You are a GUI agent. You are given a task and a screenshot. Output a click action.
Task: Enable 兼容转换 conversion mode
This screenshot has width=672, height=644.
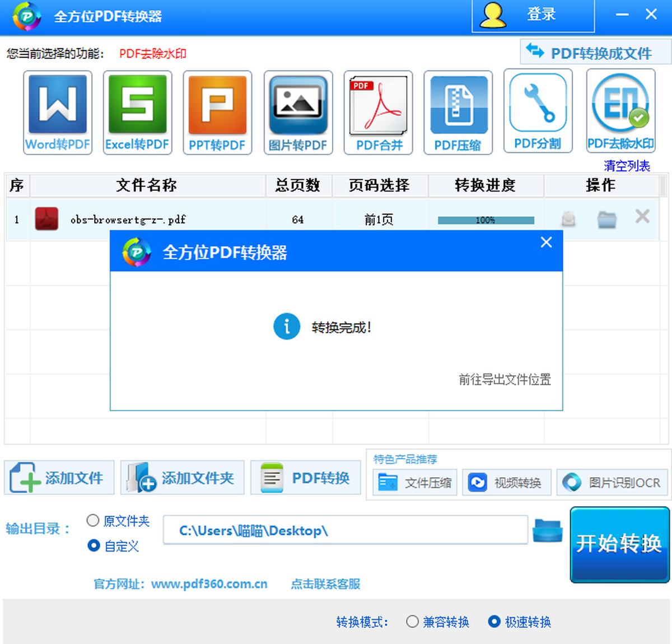point(413,622)
